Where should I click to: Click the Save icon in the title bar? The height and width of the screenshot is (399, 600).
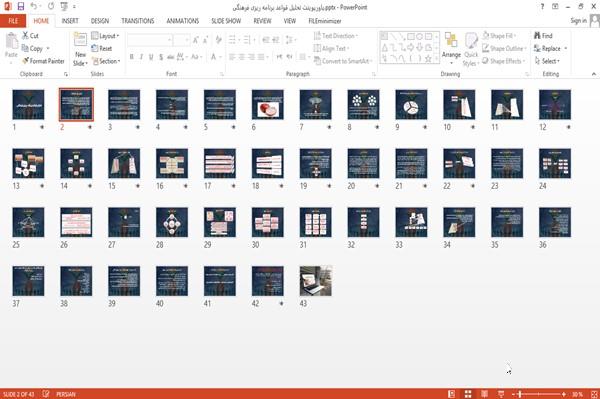(21, 7)
